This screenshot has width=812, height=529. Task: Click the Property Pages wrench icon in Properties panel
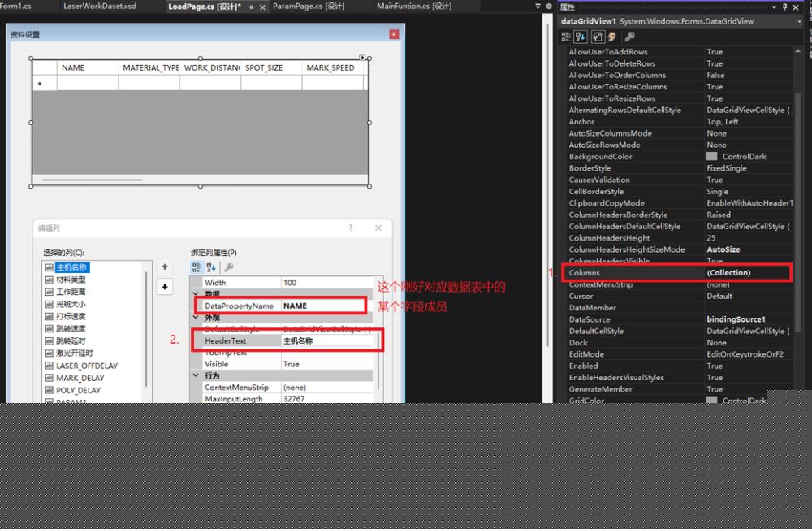pos(629,37)
